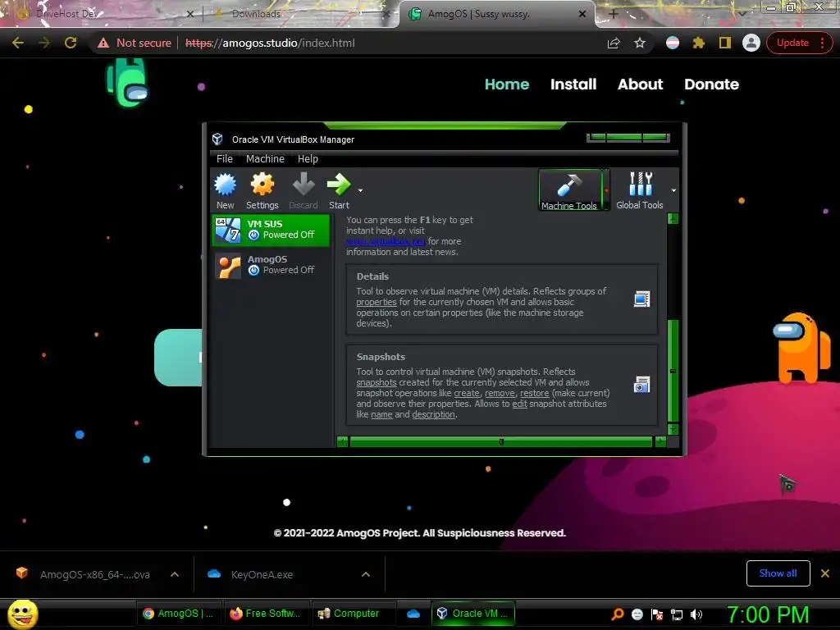Open the extensions puzzle icon
The width and height of the screenshot is (840, 630).
pos(699,43)
